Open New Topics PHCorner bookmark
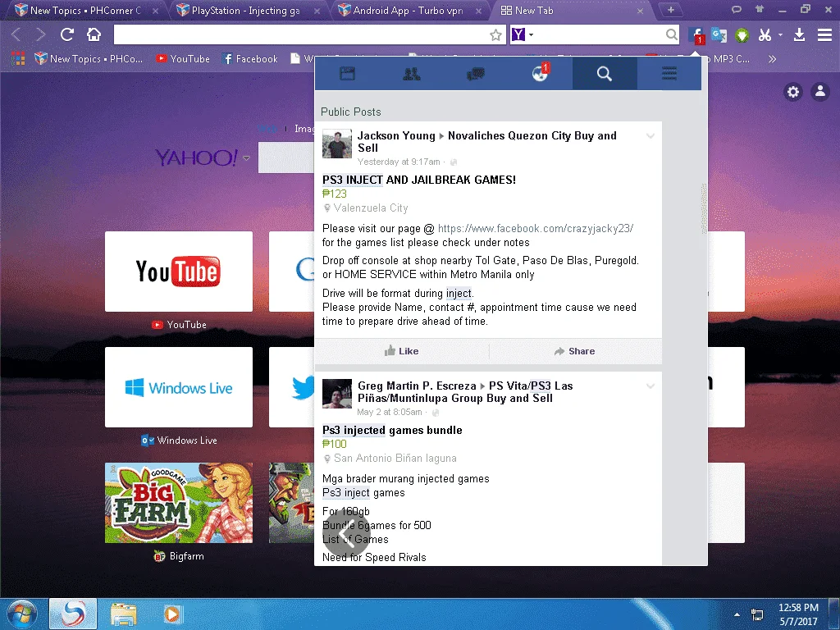The height and width of the screenshot is (630, 840). pyautogui.click(x=89, y=58)
